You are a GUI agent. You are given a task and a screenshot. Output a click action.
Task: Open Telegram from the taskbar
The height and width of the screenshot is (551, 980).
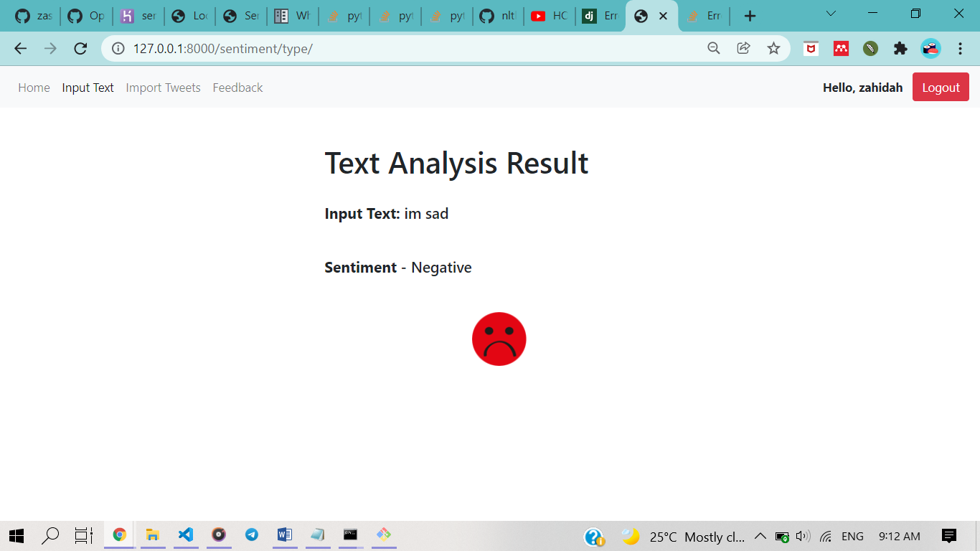click(252, 535)
